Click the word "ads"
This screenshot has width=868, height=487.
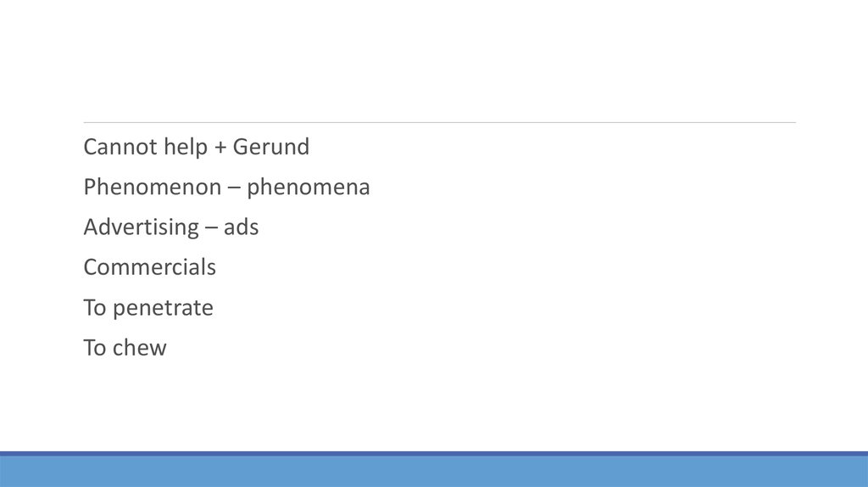click(x=241, y=228)
